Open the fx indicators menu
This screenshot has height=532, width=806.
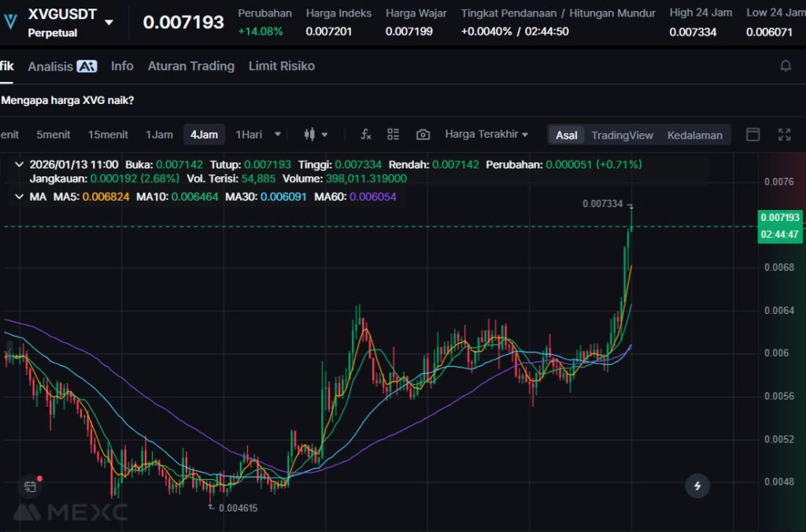point(366,135)
